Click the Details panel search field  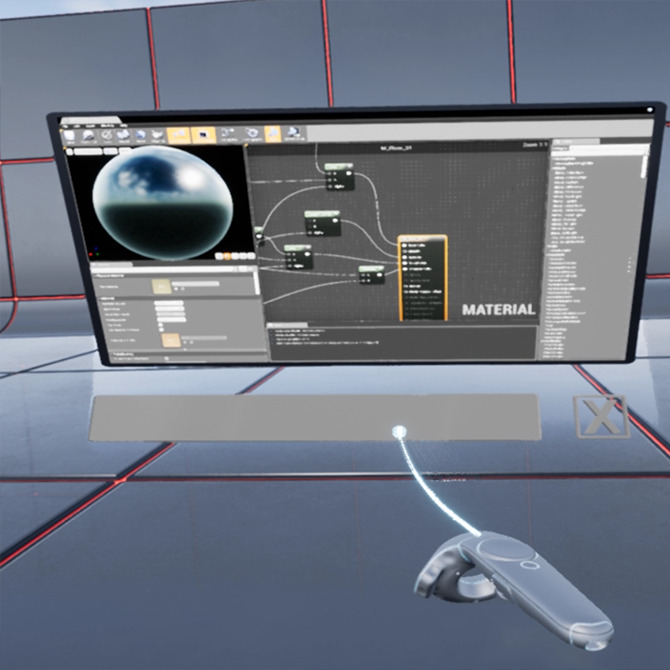click(x=164, y=270)
